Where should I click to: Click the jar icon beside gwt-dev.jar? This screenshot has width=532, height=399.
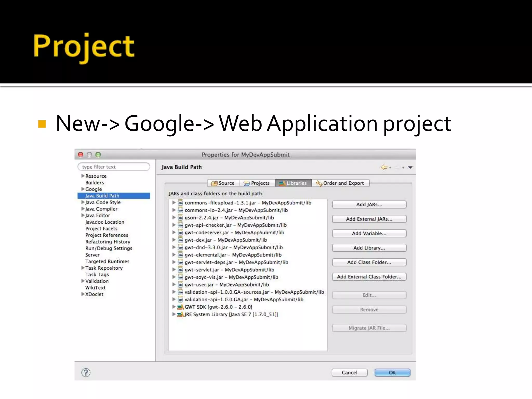click(180, 240)
